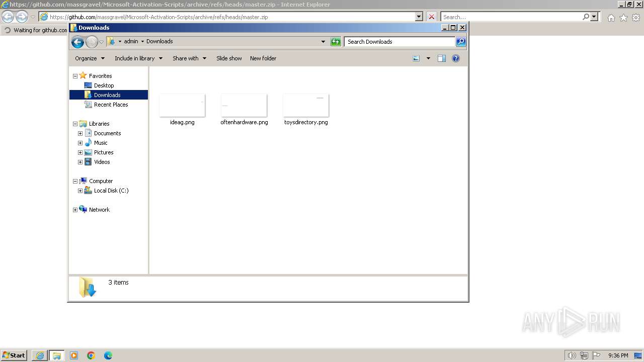This screenshot has height=362, width=644.
Task: Select Desktop in Favorites
Action: coord(104,85)
